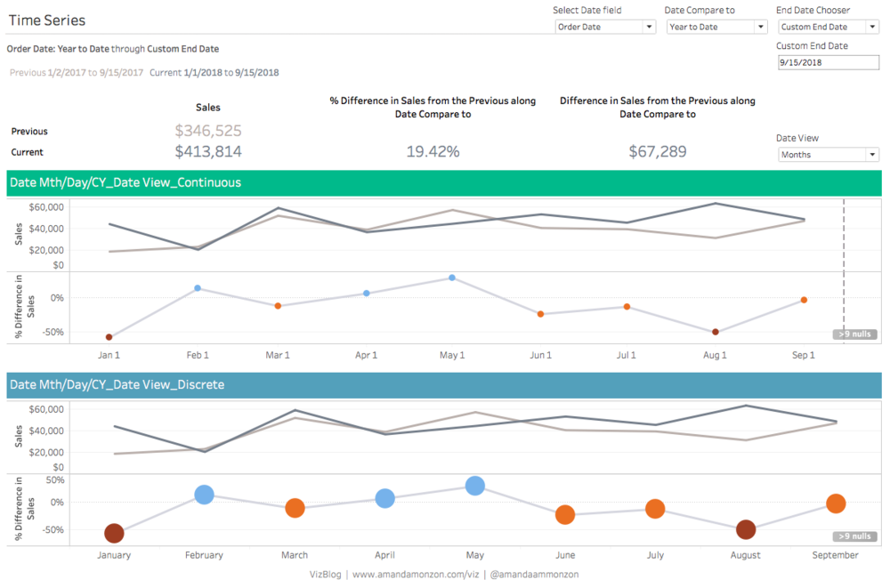Viewport: 890px width, 588px height.
Task: Click the green Continuous Date View header
Action: point(444,182)
